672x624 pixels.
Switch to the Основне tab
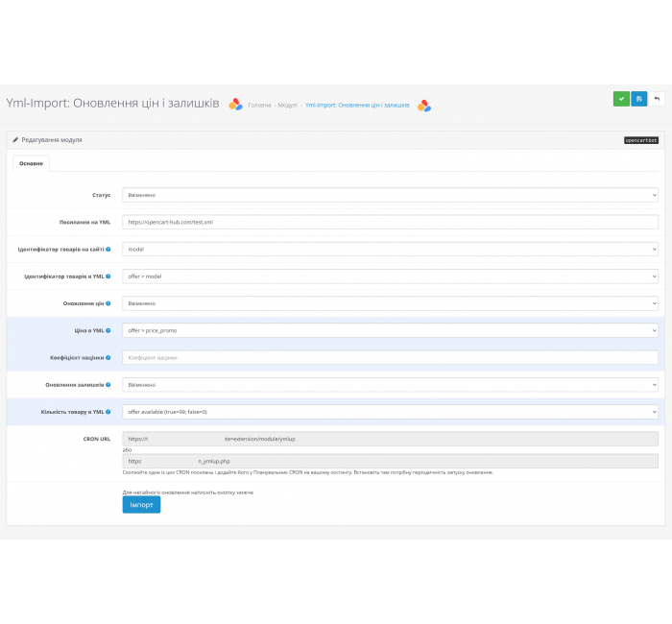31,163
